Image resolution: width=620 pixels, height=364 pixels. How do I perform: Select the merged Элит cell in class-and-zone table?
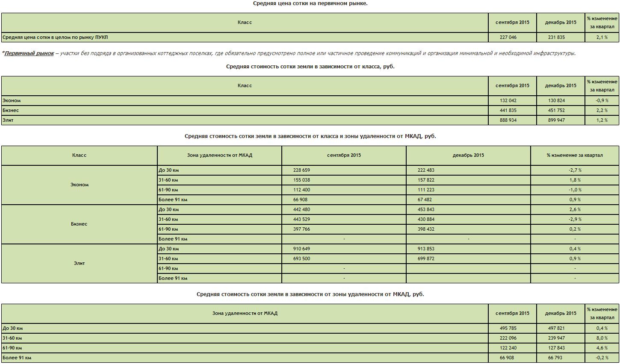coord(80,264)
